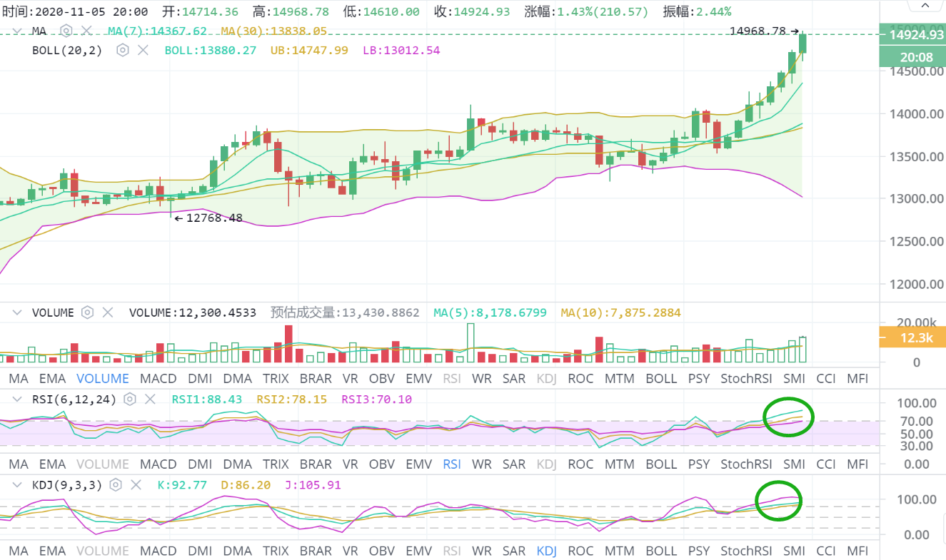This screenshot has width=946, height=560.
Task: Click the J:105.91 value
Action: (x=313, y=485)
